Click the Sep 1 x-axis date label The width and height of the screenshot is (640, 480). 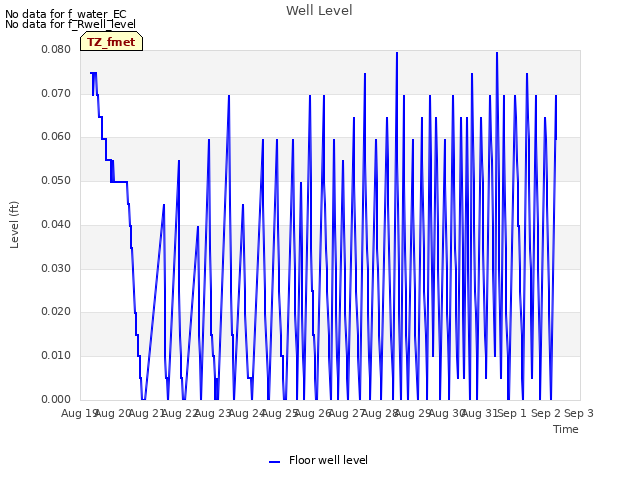(512, 413)
